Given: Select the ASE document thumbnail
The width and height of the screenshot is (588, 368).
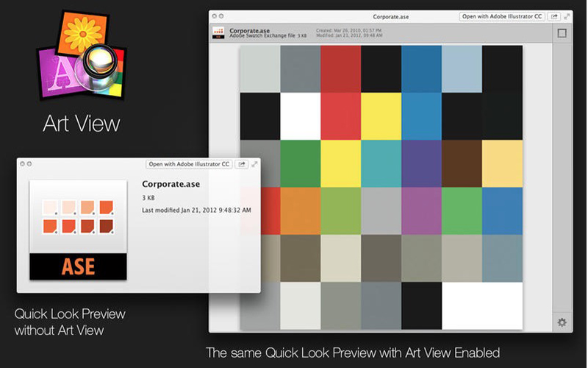Looking at the screenshot, I should click(78, 230).
